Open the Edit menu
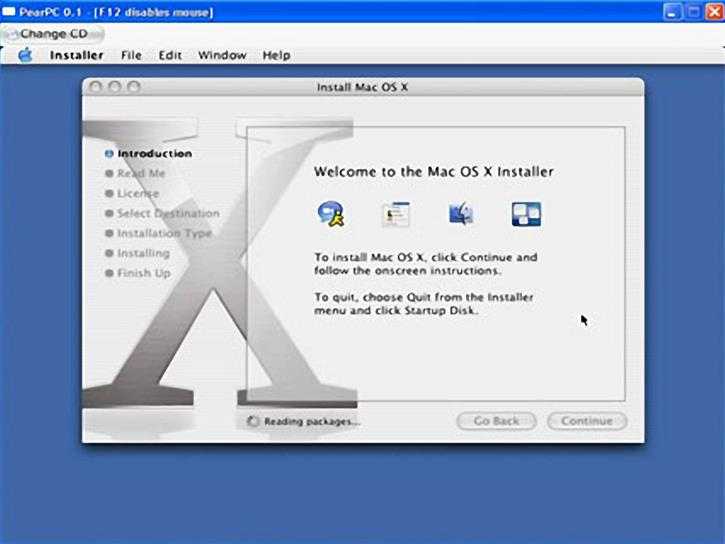Image resolution: width=725 pixels, height=544 pixels. tap(170, 55)
